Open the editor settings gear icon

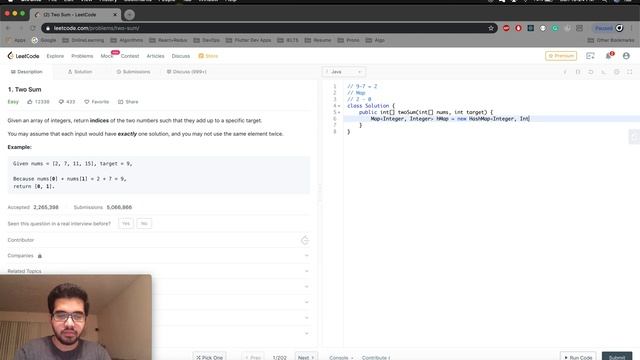[616, 72]
